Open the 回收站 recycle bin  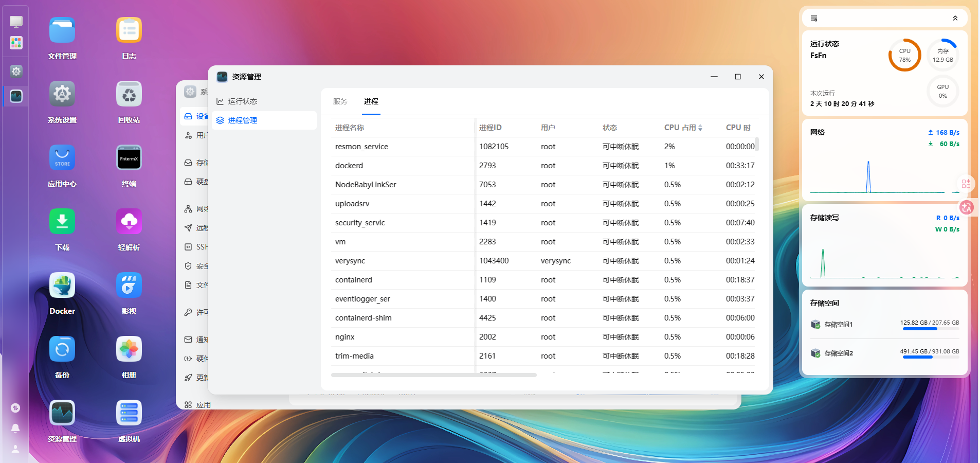pos(129,94)
